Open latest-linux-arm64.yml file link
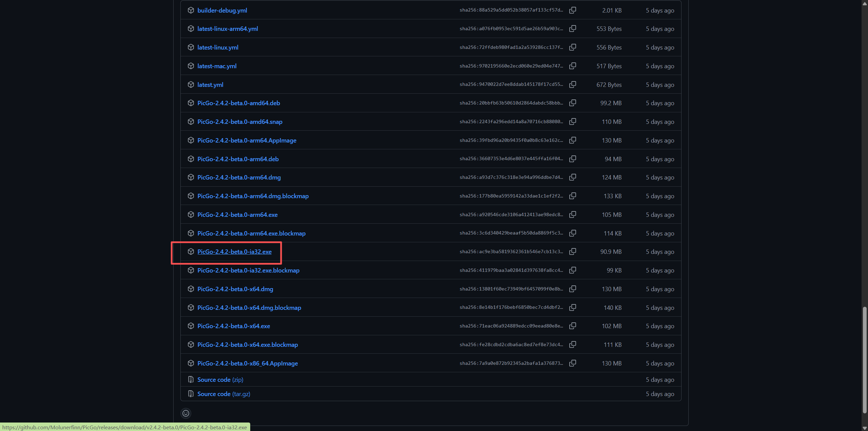This screenshot has width=868, height=431. 228,29
